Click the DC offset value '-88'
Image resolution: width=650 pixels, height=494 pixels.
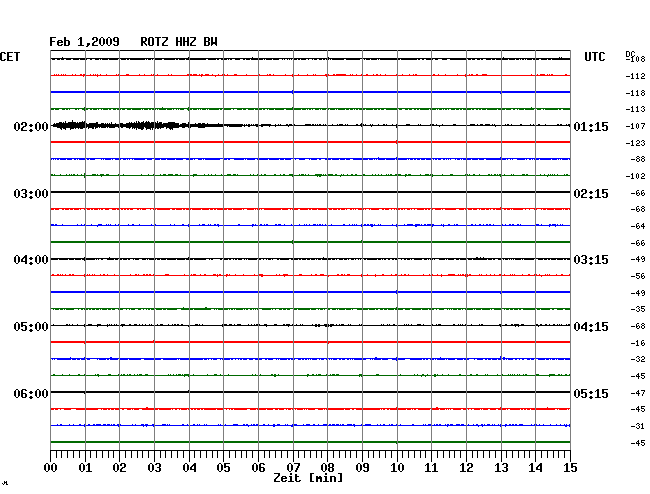point(638,159)
